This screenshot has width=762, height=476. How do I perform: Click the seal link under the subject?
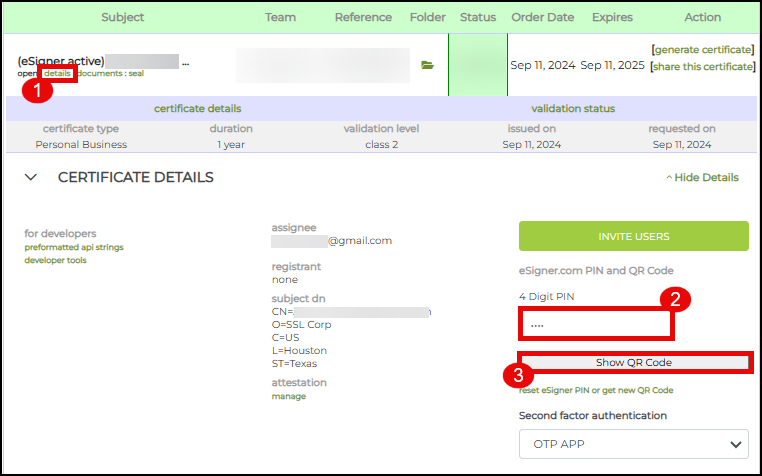point(138,75)
